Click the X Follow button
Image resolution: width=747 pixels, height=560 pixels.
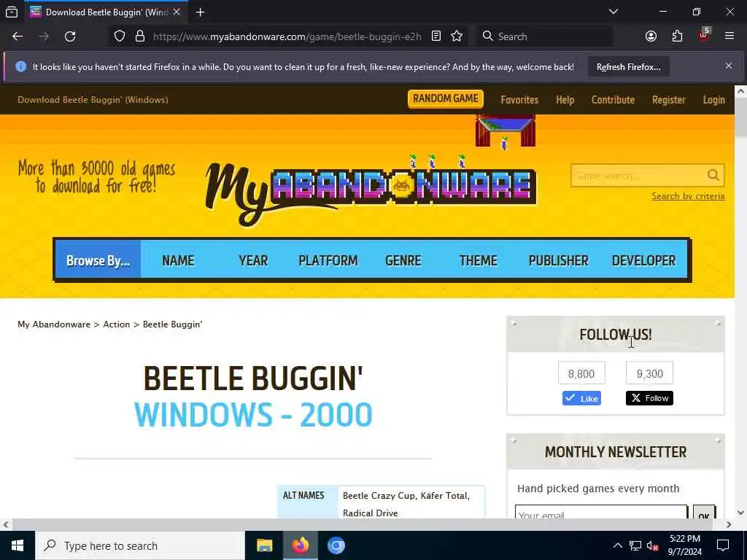point(649,398)
